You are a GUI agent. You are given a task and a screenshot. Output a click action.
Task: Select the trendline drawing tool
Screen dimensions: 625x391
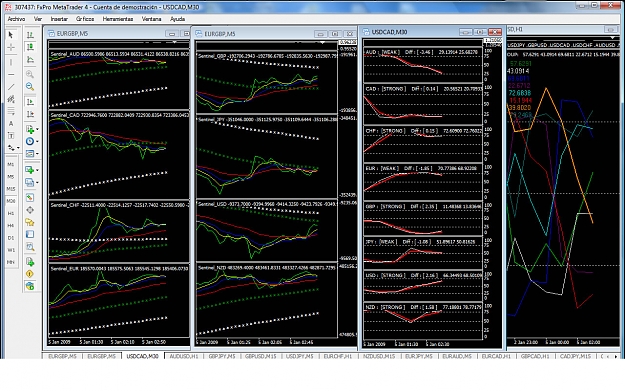11,87
